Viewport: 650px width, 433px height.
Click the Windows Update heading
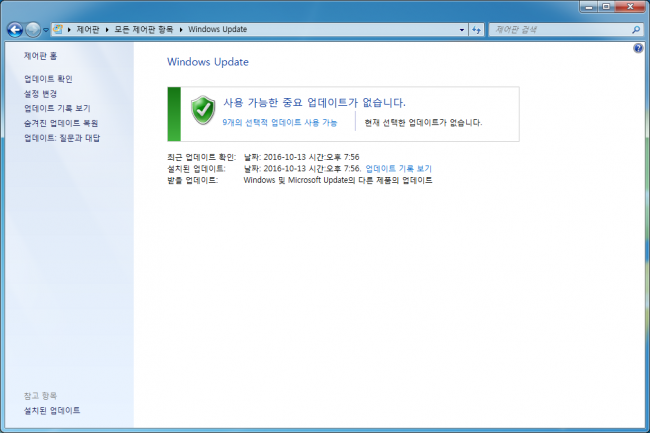click(x=208, y=62)
